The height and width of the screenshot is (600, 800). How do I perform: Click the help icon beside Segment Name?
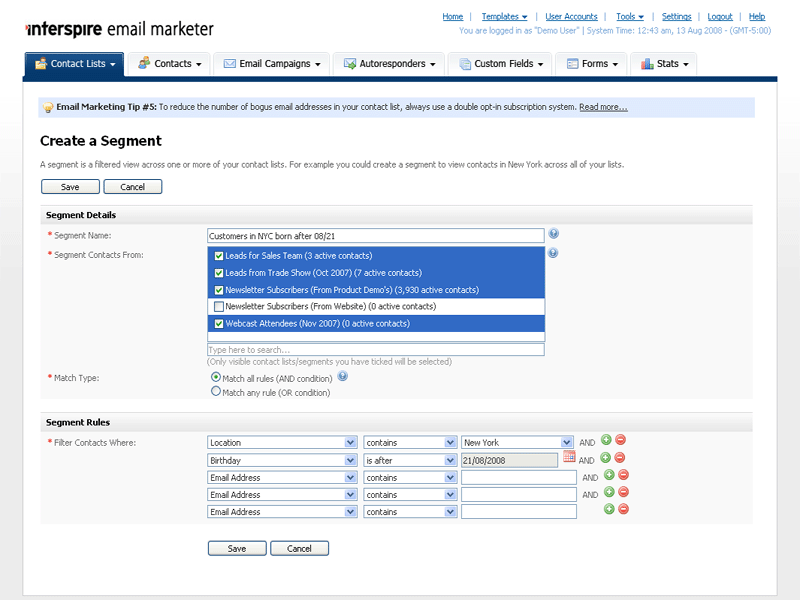point(554,234)
